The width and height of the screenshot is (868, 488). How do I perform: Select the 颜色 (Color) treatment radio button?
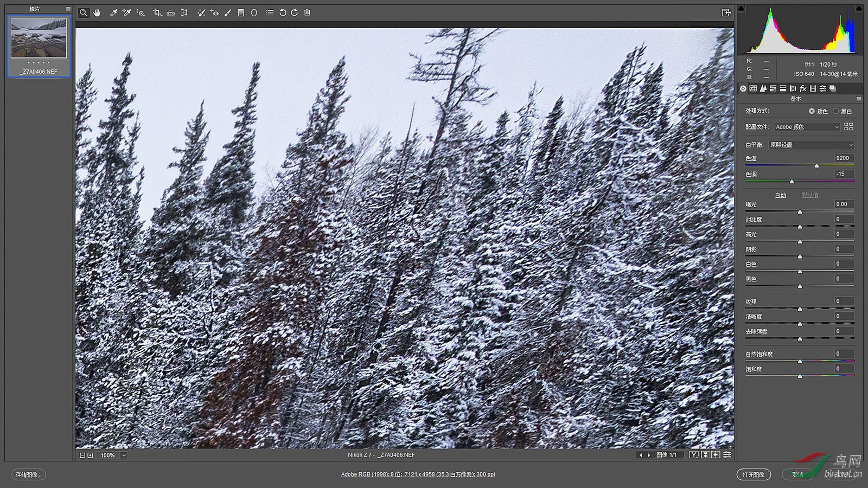812,111
